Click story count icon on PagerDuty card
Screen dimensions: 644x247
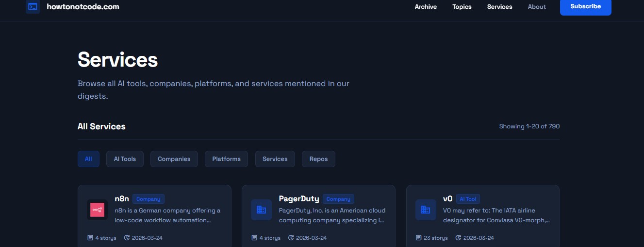coord(254,238)
